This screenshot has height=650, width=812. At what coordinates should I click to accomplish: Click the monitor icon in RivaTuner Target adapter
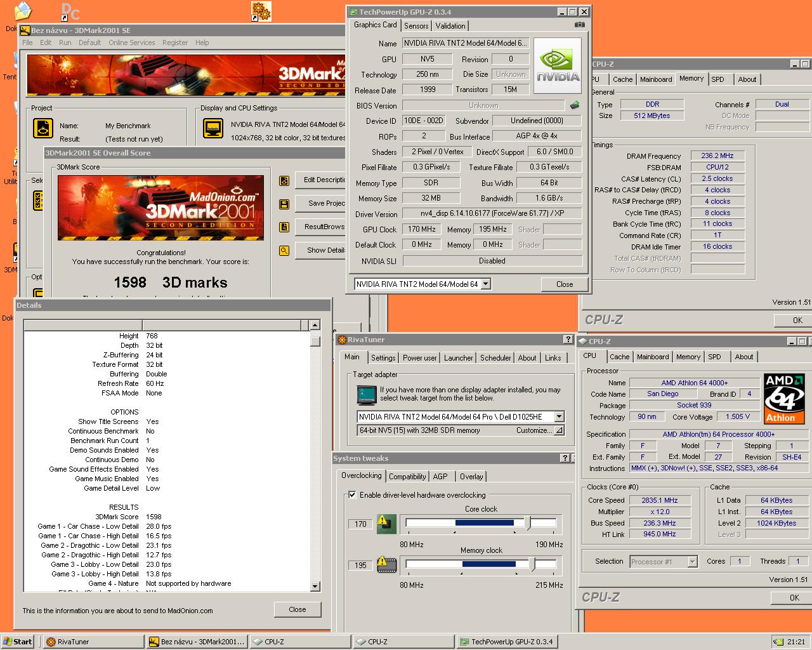click(x=367, y=395)
